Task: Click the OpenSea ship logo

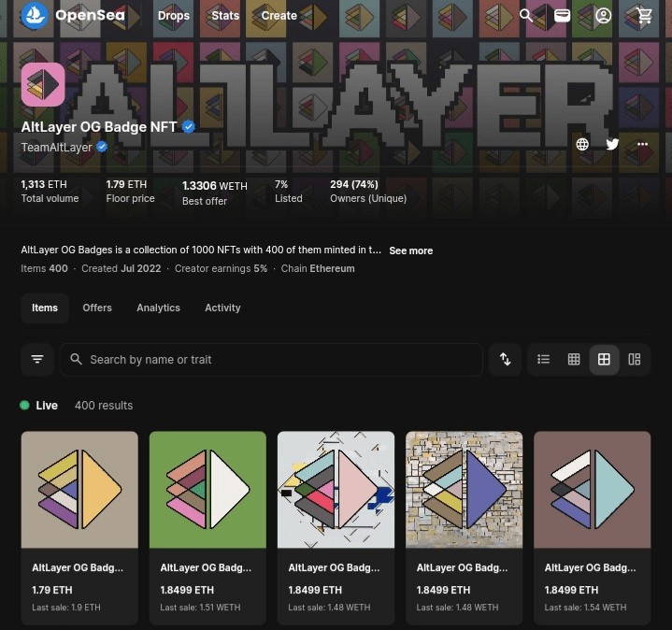Action: [x=35, y=16]
